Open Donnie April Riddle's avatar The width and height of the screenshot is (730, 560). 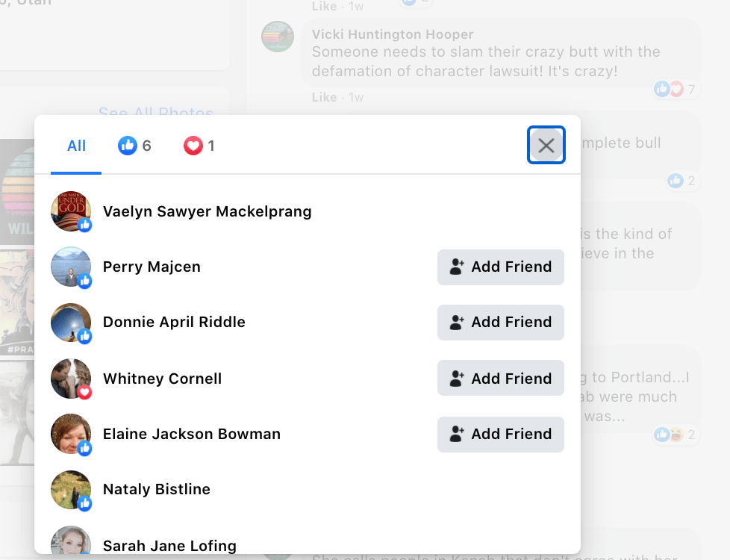point(71,322)
